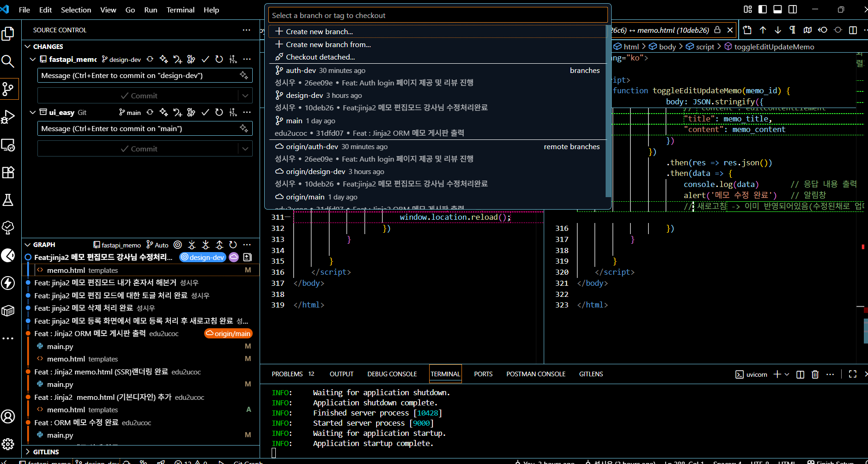Screen dimensions: 868x464
Task: Collapse the fastapi_memo repository group
Action: (33, 59)
